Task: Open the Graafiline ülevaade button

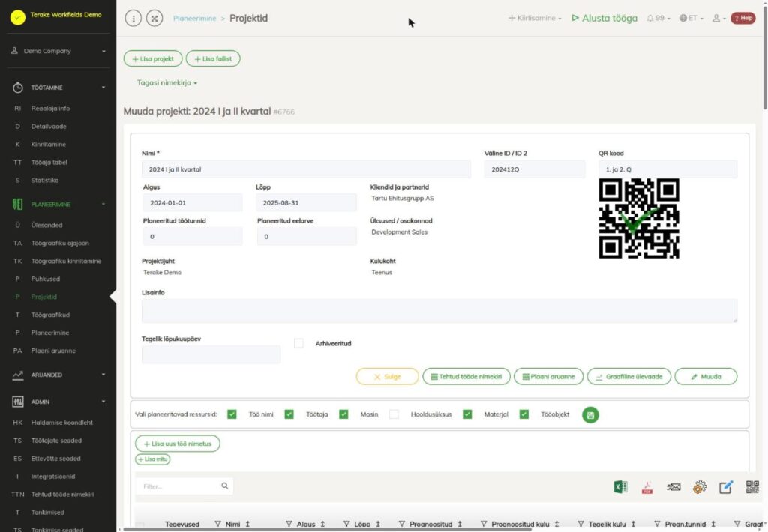Action: pos(629,376)
